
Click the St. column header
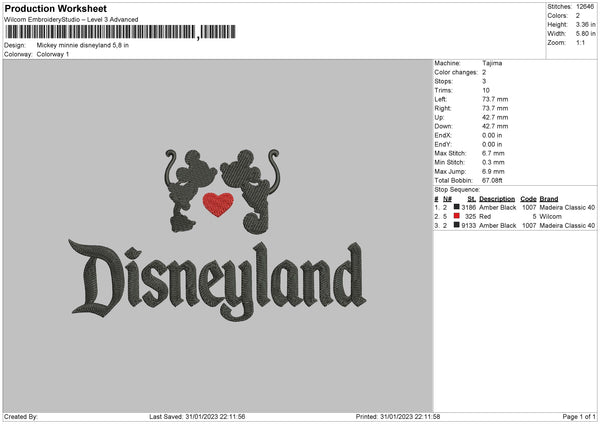click(471, 199)
